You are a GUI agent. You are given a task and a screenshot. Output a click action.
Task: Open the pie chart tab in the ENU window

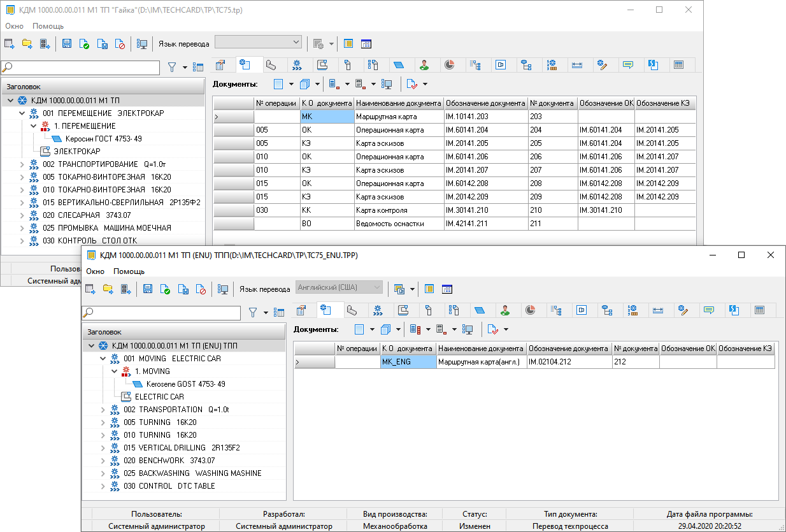point(530,310)
